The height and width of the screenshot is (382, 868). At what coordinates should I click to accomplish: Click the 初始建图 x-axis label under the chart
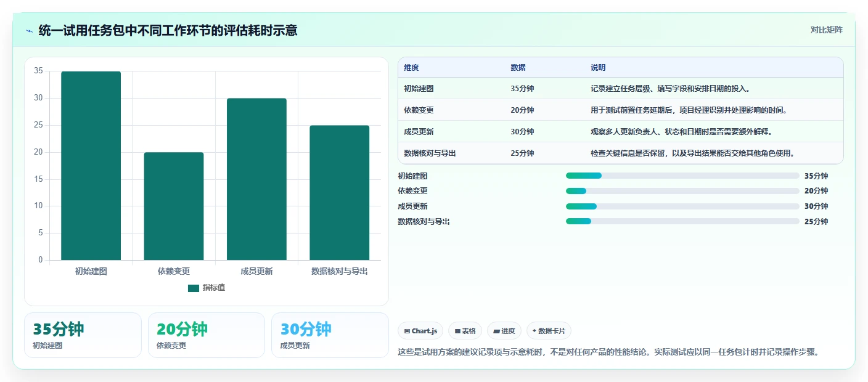[91, 271]
